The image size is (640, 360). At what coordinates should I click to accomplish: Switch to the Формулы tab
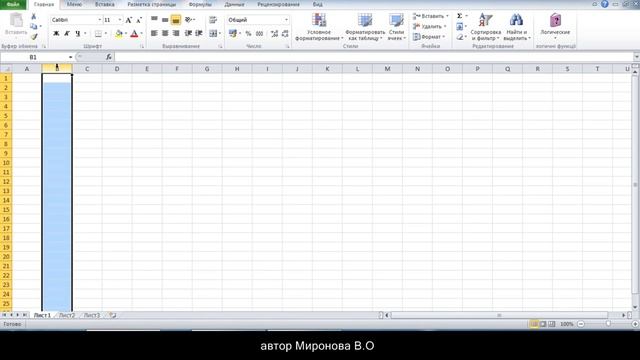click(x=200, y=4)
